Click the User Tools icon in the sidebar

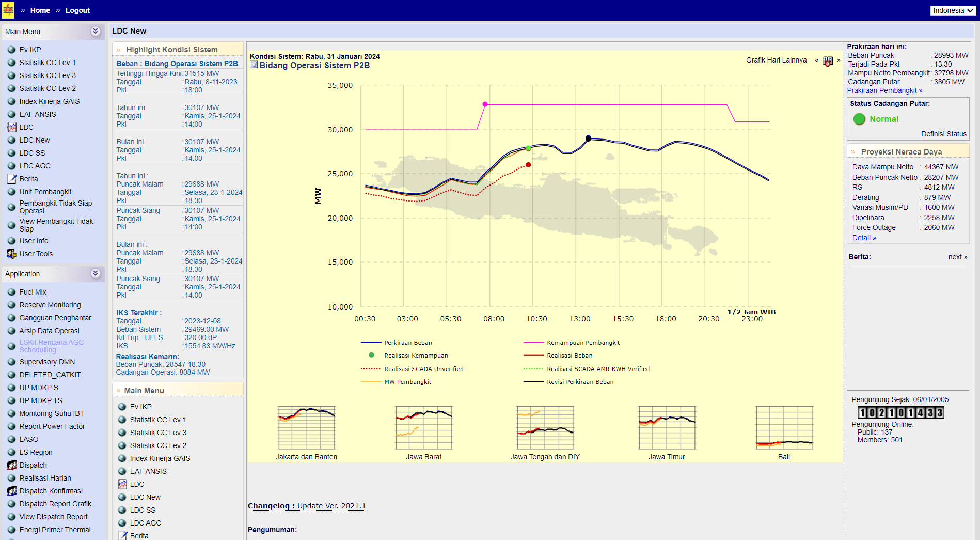point(12,254)
